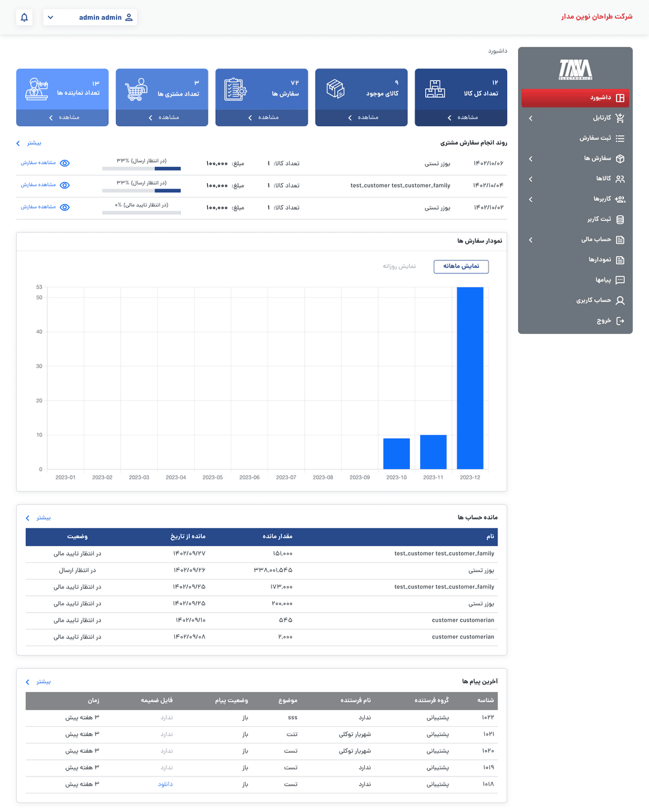Click the TAM Electronics logo

(576, 70)
